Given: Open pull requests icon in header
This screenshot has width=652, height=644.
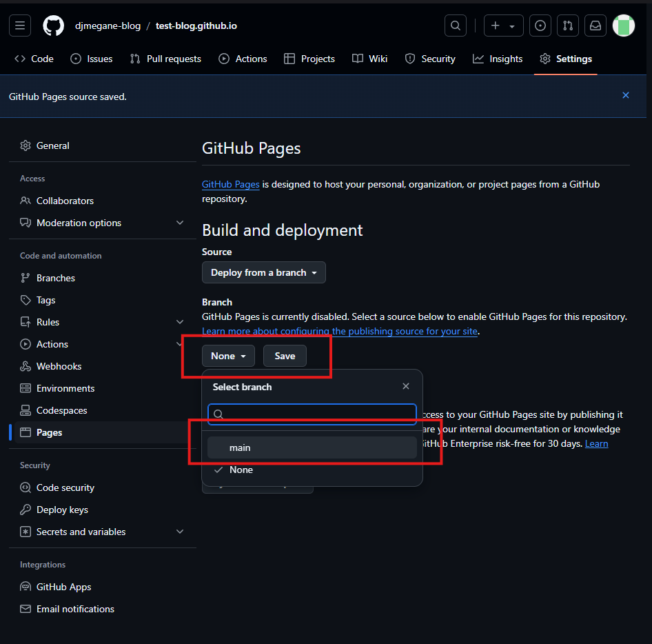Looking at the screenshot, I should 568,26.
